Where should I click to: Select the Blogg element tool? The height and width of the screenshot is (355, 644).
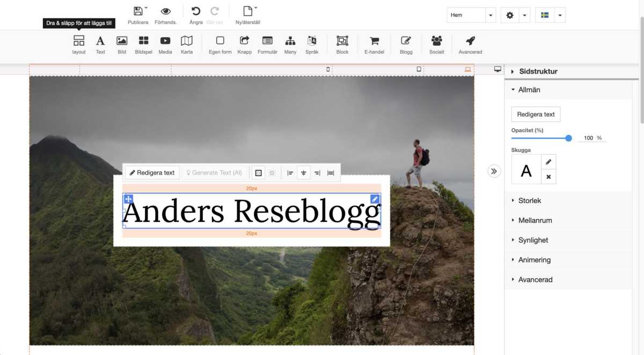pos(406,45)
